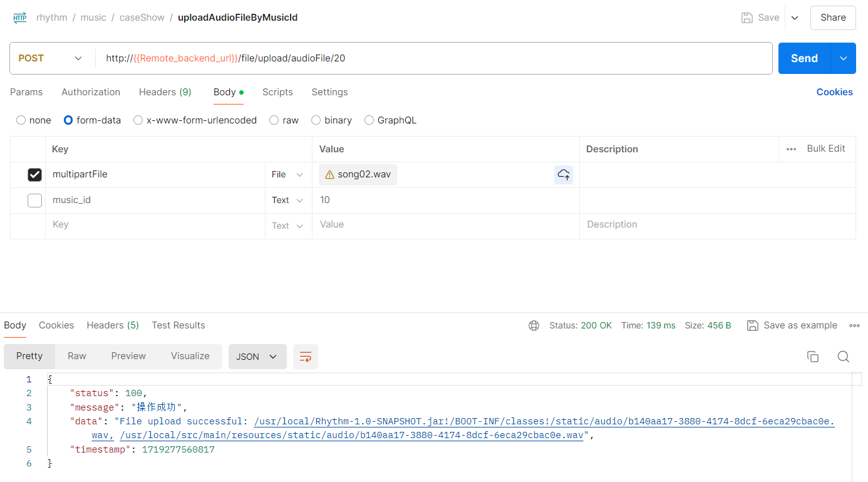868x482 pixels.
Task: Open the Send button dropdown arrow
Action: click(x=844, y=58)
